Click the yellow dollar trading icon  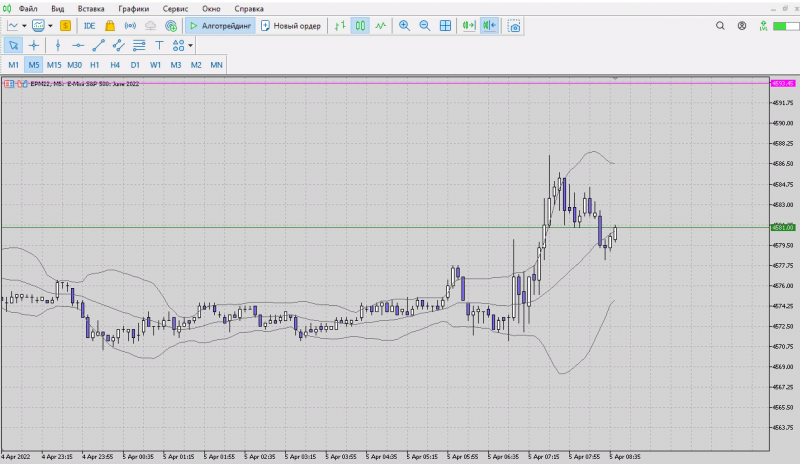65,26
